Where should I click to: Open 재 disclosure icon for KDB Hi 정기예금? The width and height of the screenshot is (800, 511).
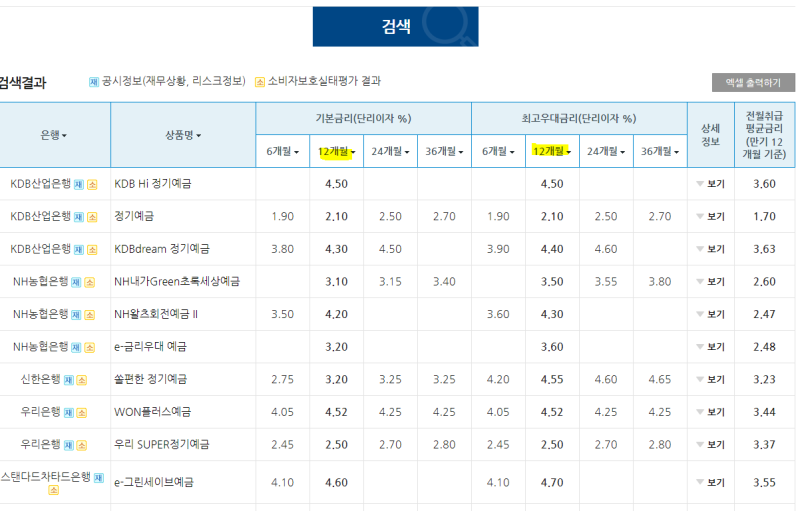coord(79,185)
